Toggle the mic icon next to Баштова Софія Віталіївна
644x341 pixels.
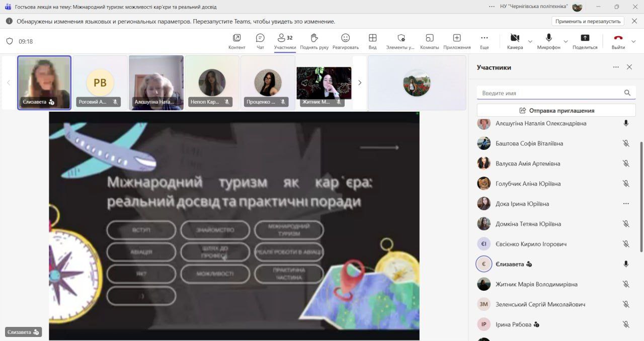(626, 143)
